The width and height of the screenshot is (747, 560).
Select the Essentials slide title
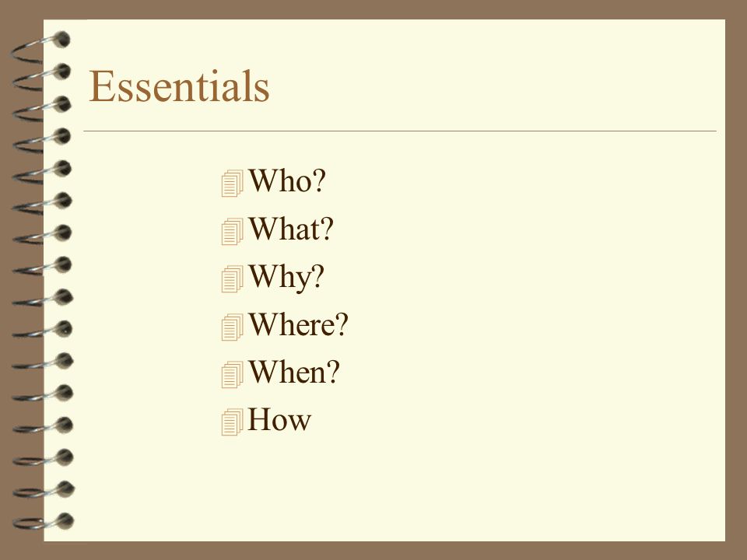(x=179, y=86)
